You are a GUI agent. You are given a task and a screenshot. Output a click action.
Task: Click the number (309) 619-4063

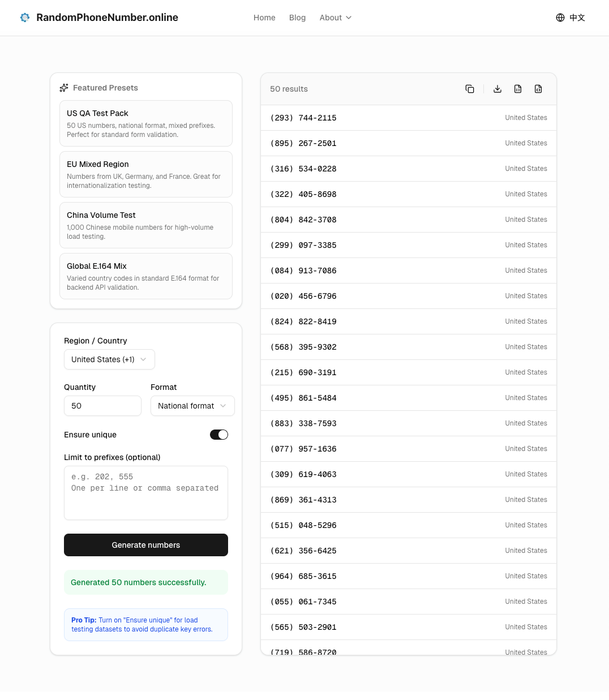click(x=303, y=474)
